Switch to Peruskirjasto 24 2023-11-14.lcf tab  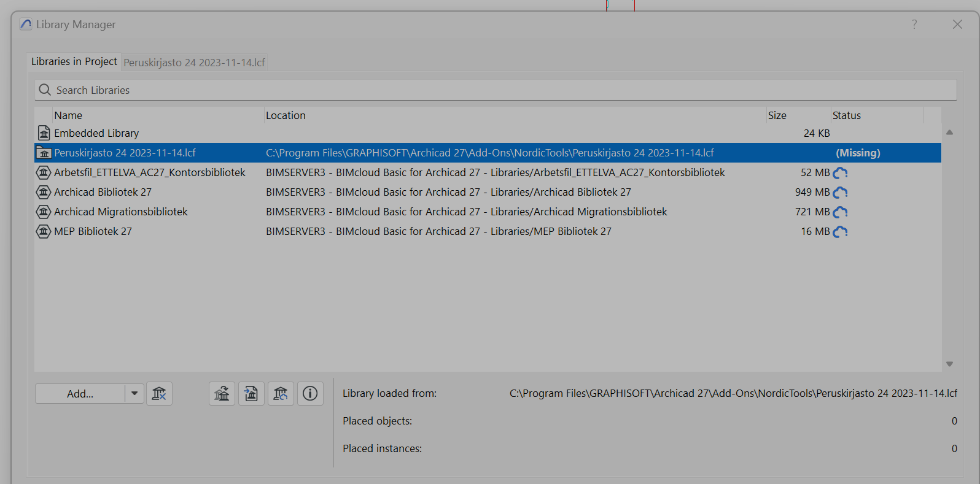[194, 63]
